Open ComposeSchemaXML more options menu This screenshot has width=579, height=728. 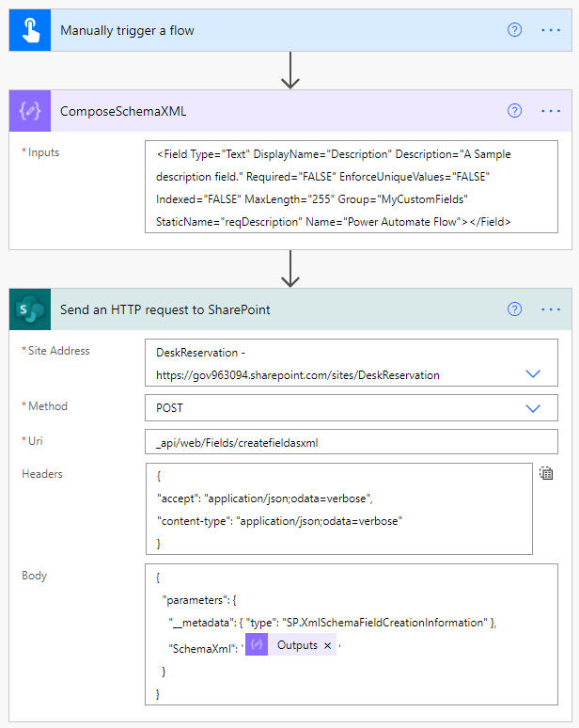click(x=551, y=111)
